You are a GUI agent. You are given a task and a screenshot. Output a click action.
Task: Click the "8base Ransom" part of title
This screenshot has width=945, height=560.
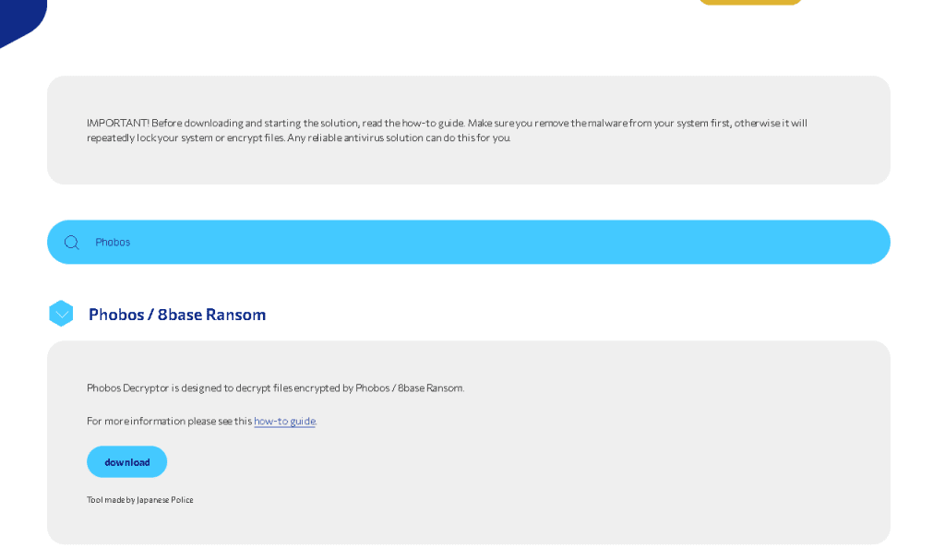coord(211,315)
